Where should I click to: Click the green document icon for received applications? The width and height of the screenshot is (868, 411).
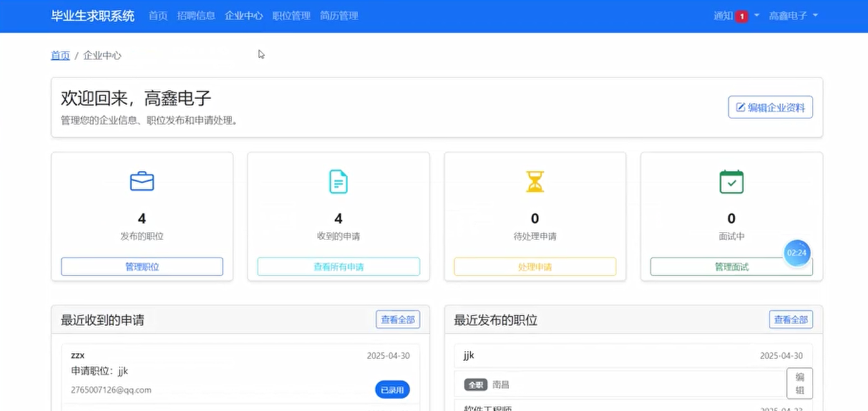(x=338, y=181)
